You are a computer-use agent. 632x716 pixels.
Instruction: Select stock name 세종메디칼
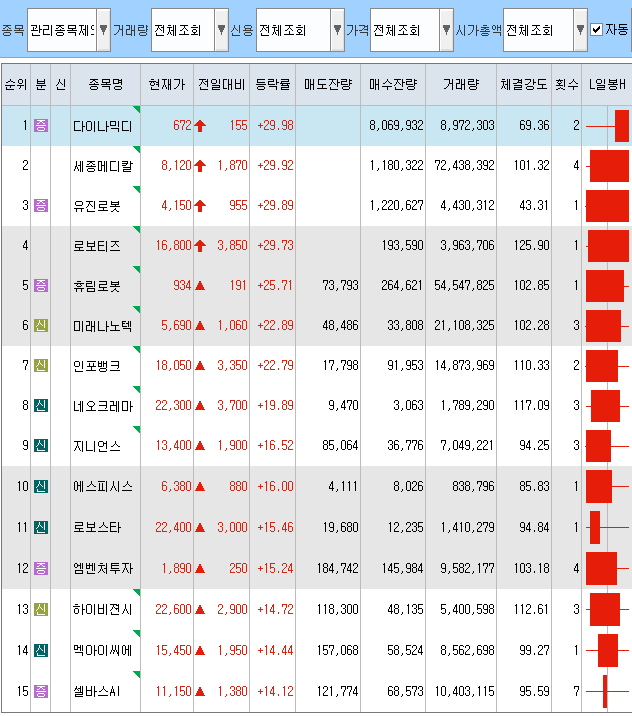(103, 166)
